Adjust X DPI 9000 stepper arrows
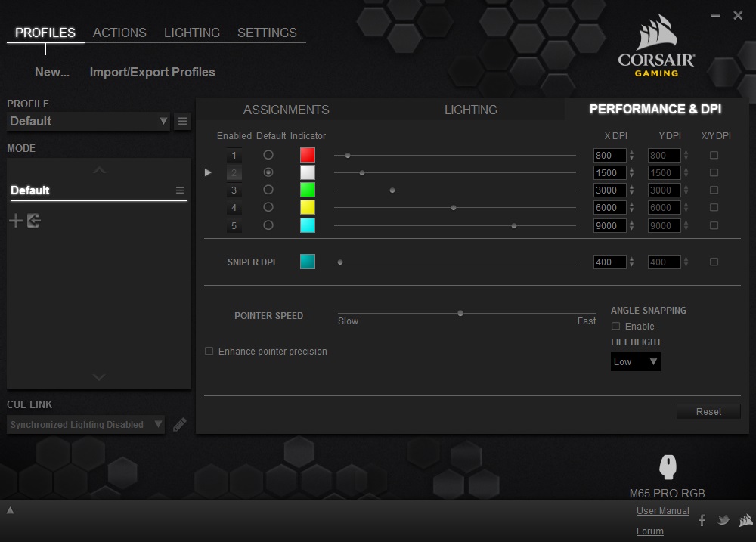 click(x=631, y=226)
